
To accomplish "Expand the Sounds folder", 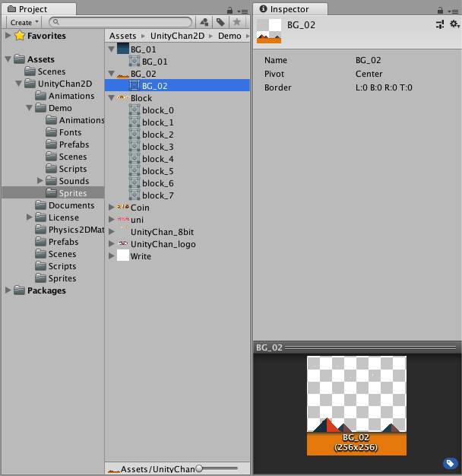I will 40,181.
